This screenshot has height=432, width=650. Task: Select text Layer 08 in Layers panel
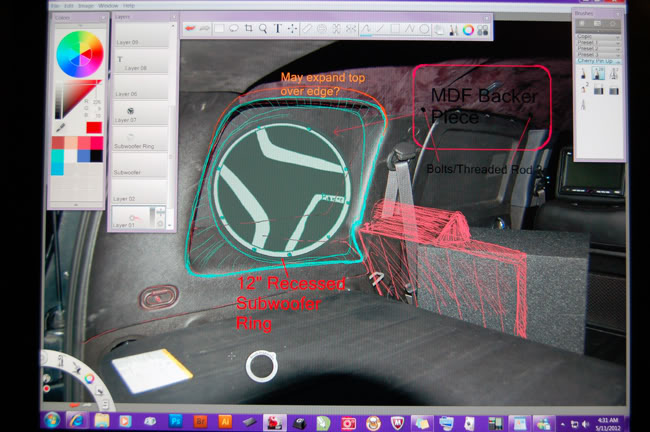[141, 61]
